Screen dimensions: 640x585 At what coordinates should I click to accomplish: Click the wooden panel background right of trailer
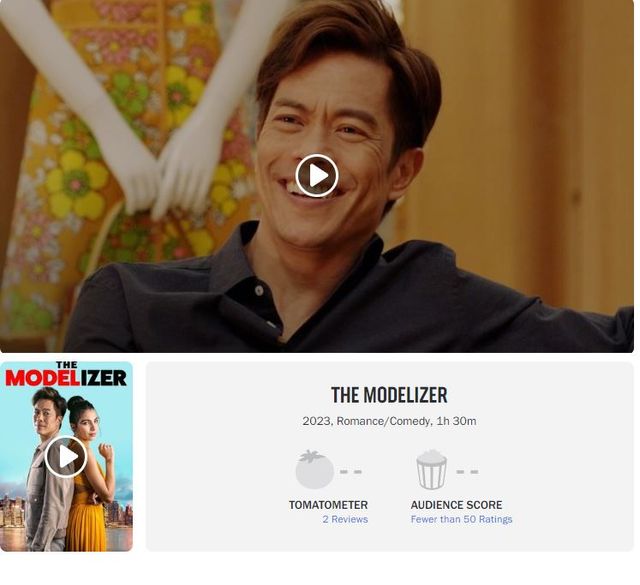coord(560,150)
